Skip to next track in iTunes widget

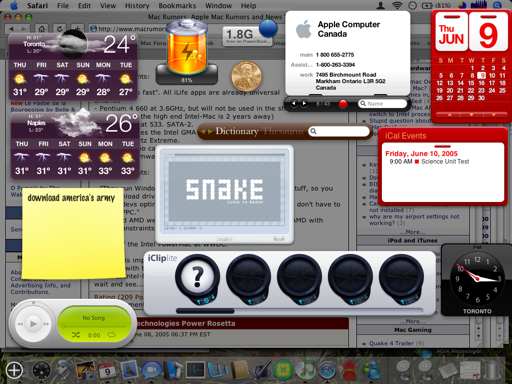point(46,324)
